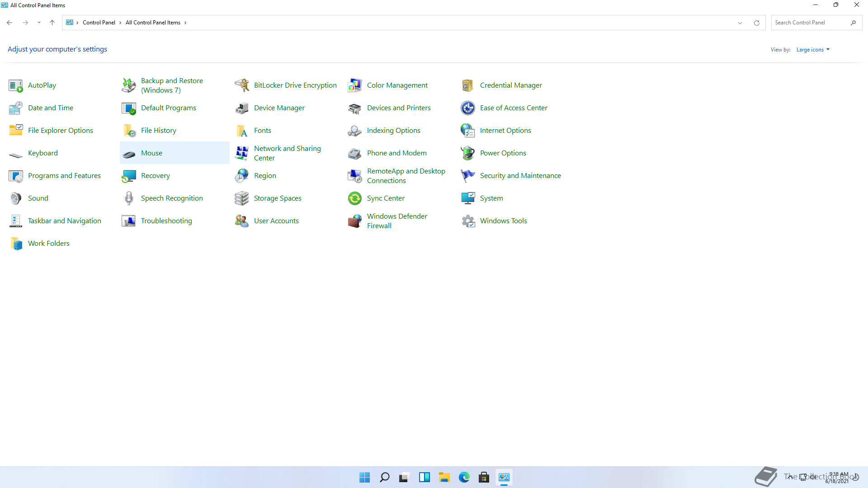Open Widgets from the taskbar
This screenshot has height=488, width=868.
point(425,477)
